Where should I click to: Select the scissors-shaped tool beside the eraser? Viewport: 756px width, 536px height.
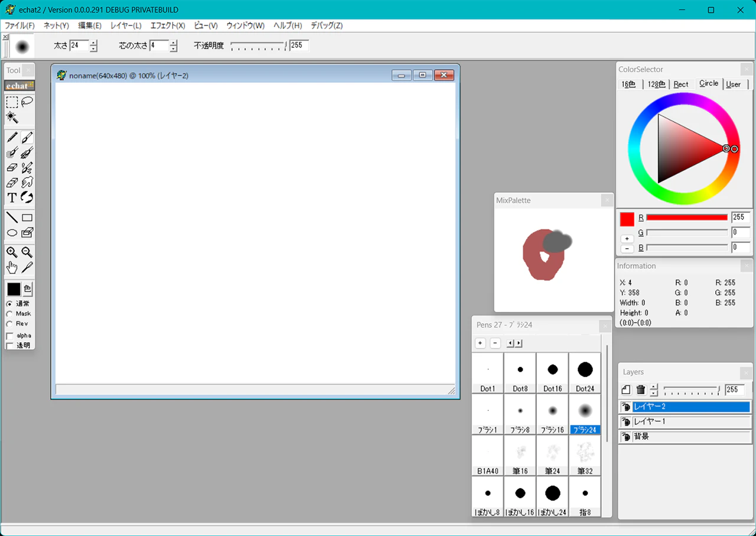click(x=27, y=168)
